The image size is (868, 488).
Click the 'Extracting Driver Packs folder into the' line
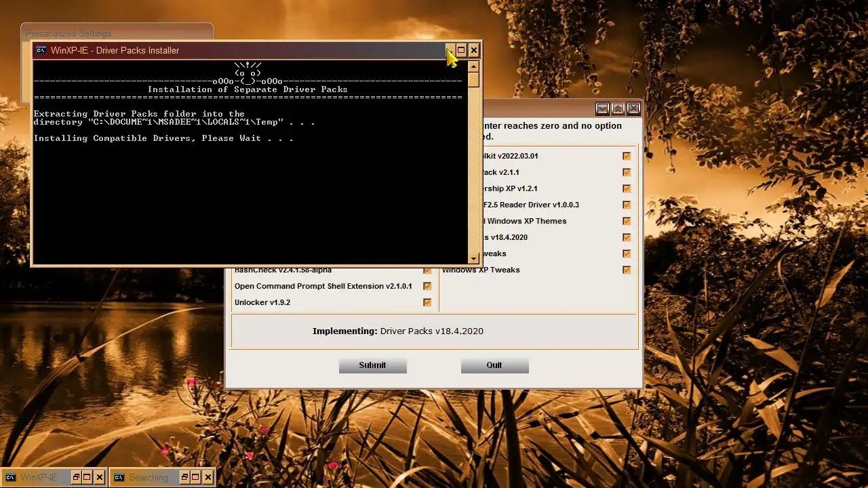click(139, 114)
